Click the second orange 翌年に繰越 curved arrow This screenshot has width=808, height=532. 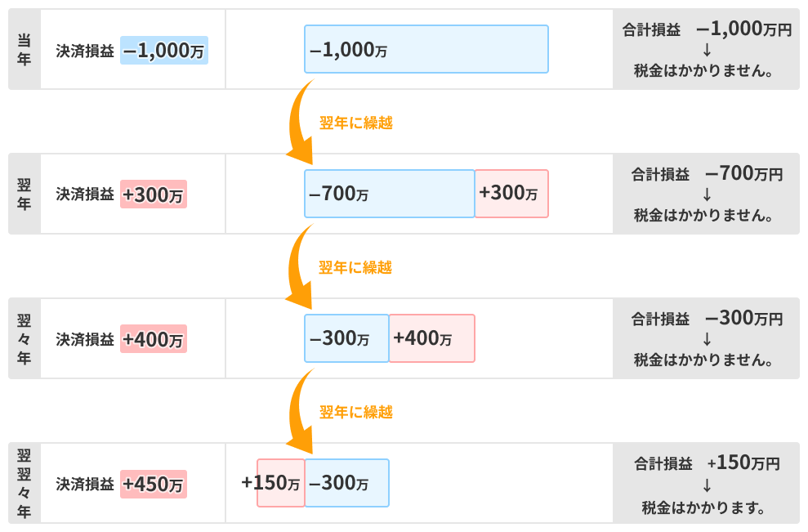click(x=301, y=266)
